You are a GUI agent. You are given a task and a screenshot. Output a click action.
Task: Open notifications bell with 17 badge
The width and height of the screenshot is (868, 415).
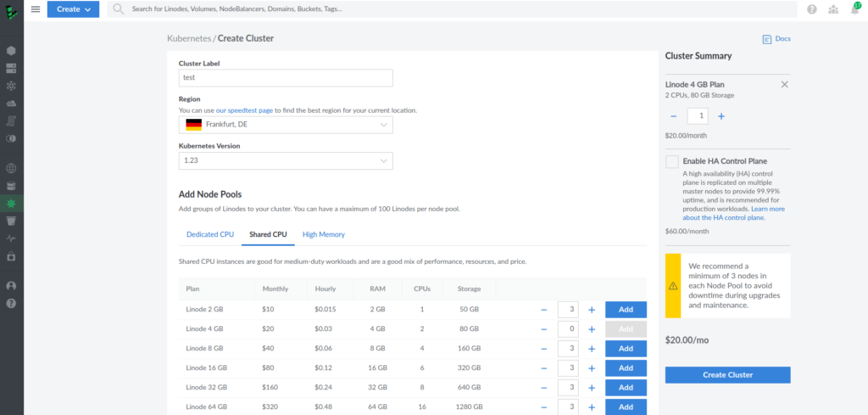point(855,8)
